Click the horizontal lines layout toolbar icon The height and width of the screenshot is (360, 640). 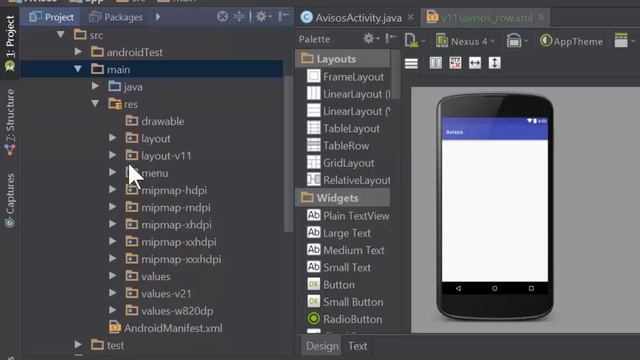pos(411,63)
